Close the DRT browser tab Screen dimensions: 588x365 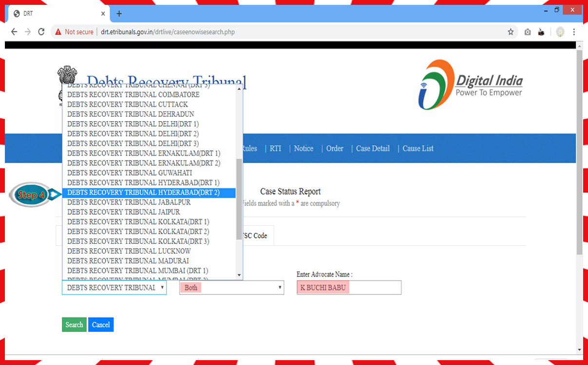click(103, 14)
